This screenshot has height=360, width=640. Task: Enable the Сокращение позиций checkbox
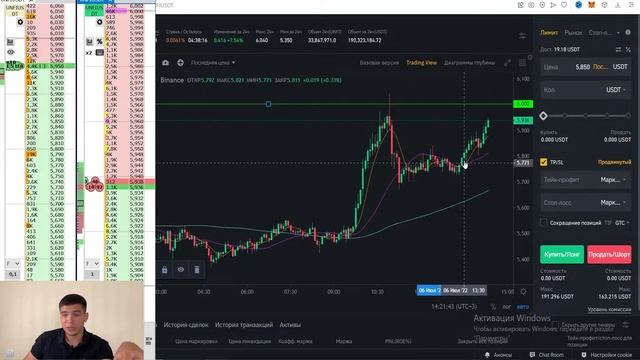click(x=543, y=223)
